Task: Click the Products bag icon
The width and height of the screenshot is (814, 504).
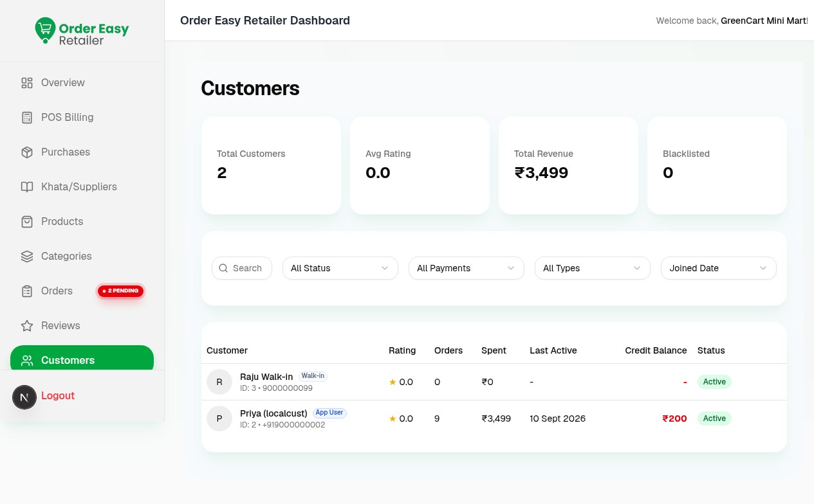Action: tap(27, 222)
